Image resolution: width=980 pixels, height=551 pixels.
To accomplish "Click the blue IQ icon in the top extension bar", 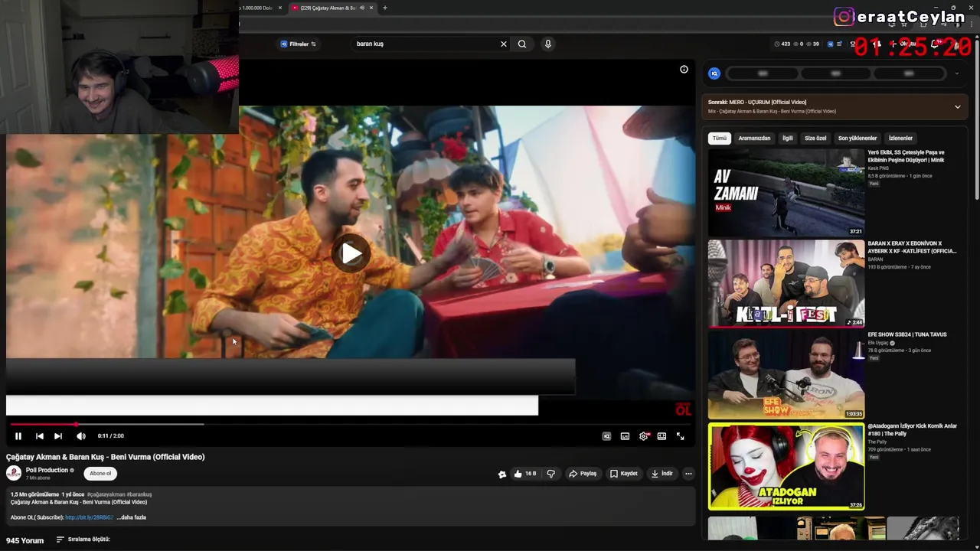I will (x=831, y=44).
